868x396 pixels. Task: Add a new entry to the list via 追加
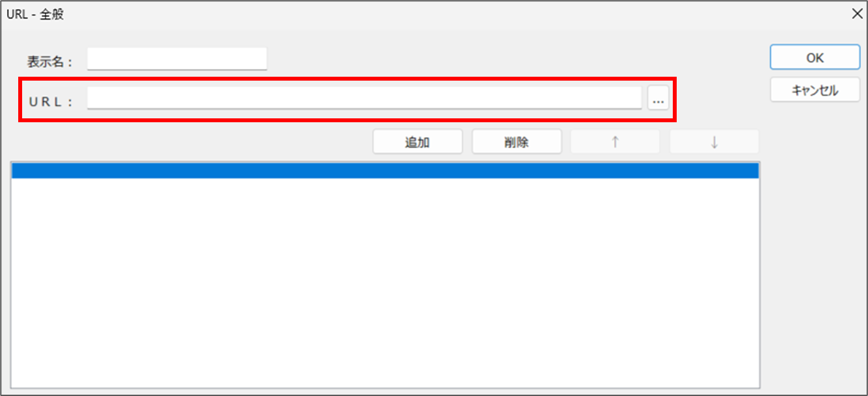417,142
